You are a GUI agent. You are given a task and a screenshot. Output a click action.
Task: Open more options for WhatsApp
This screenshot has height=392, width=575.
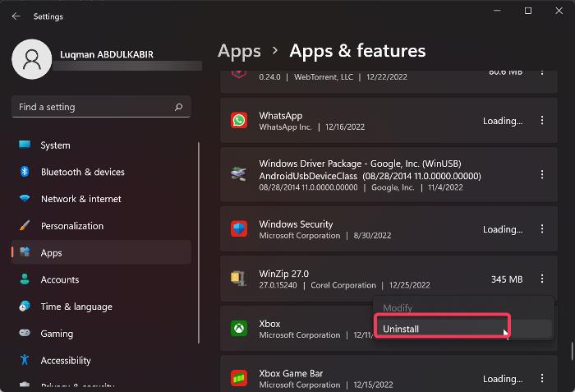(x=542, y=120)
